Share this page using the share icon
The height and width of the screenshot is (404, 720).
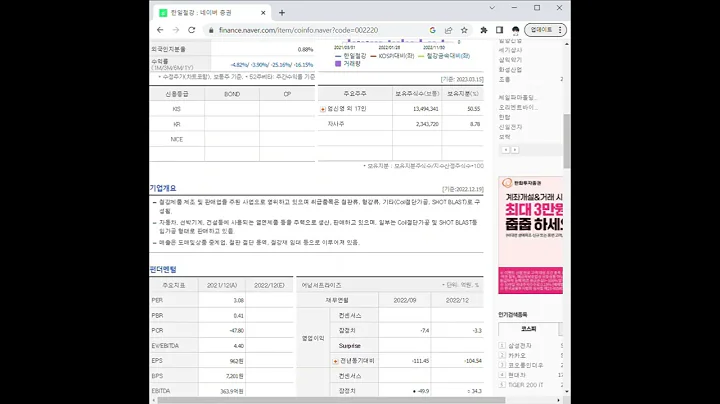pyautogui.click(x=448, y=30)
